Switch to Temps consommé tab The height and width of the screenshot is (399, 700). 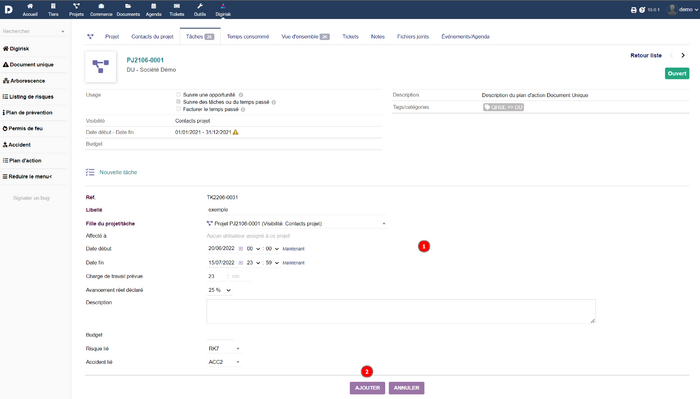click(x=248, y=37)
